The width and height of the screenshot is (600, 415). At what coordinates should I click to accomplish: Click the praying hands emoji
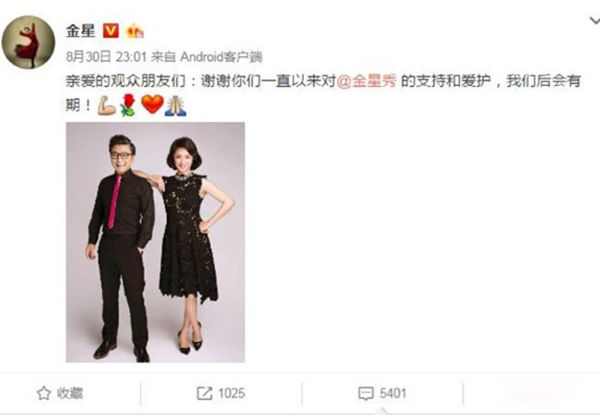(x=176, y=106)
